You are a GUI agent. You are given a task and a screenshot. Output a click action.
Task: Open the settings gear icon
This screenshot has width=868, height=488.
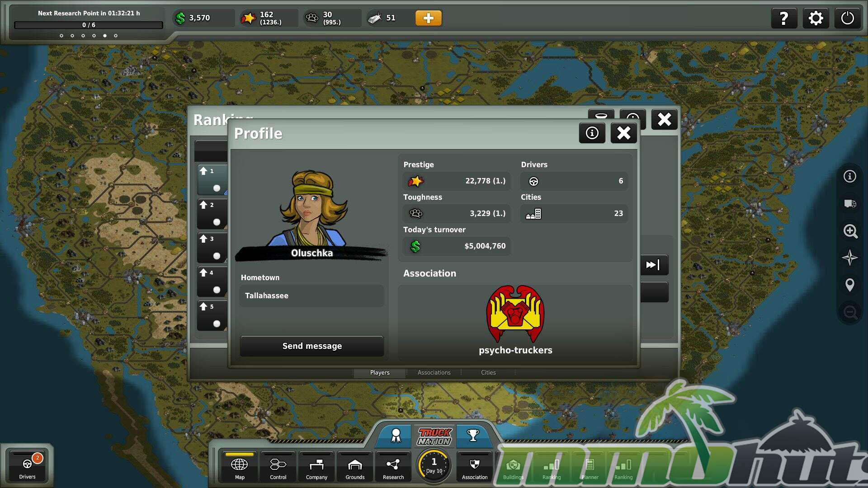[816, 19]
